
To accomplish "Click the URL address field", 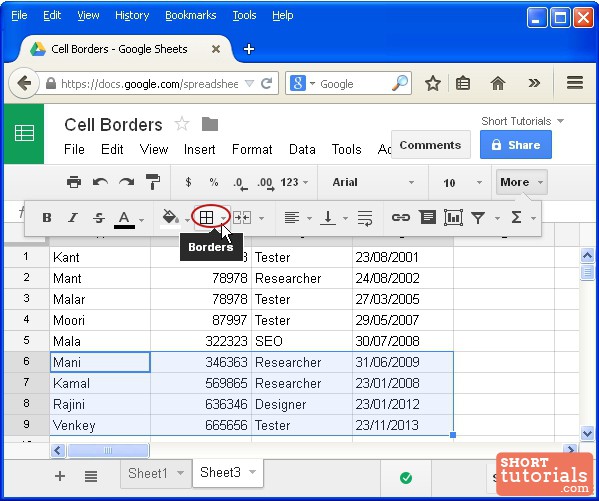I will click(150, 84).
